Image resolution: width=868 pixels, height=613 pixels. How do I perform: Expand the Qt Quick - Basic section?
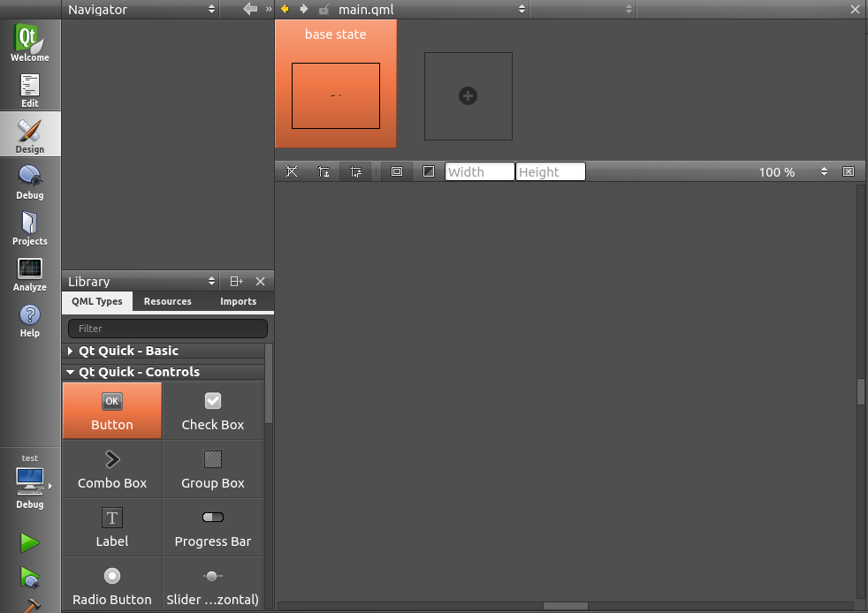[x=71, y=351]
